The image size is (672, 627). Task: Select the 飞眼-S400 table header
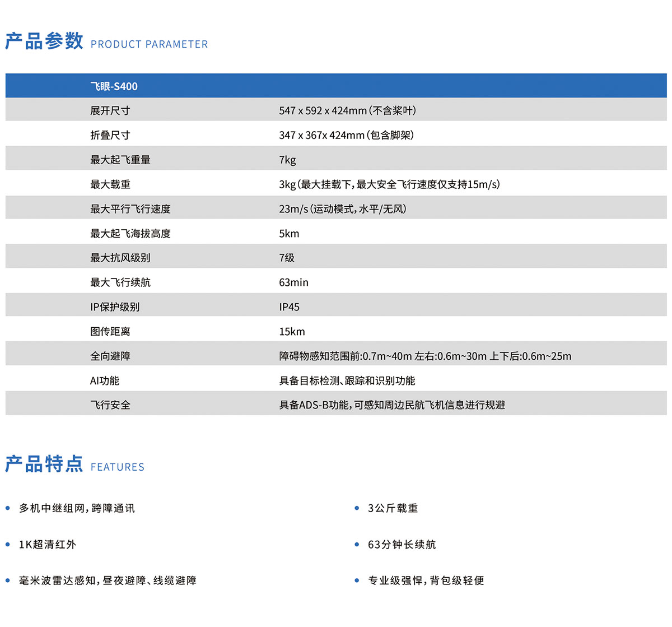click(114, 86)
